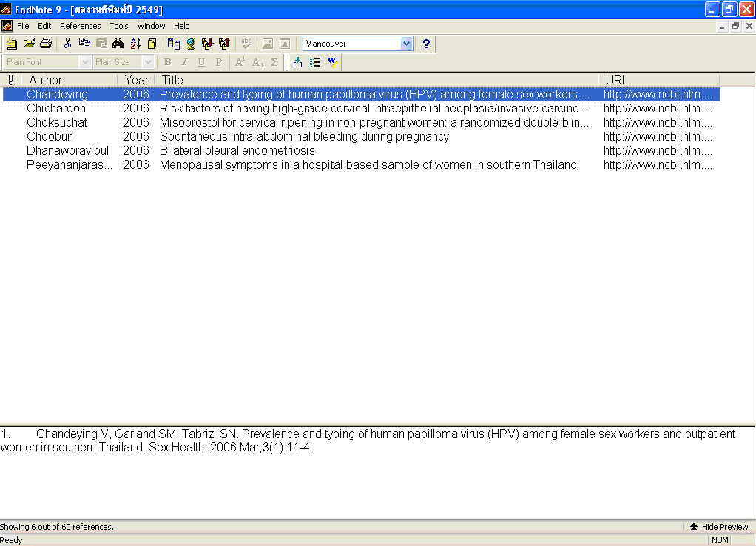The height and width of the screenshot is (546, 756).
Task: Open a library with the folder icon
Action: pos(29,44)
